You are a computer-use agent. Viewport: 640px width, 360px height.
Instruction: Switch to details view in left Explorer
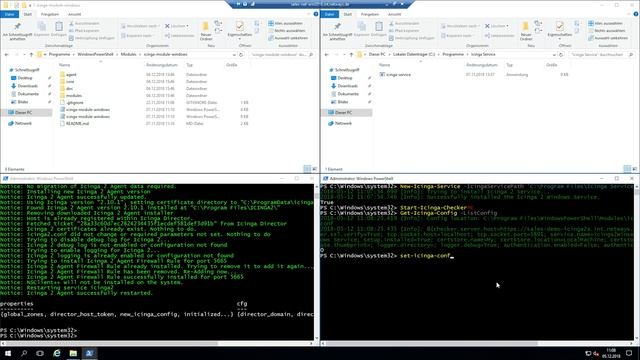pyautogui.click(x=307, y=169)
